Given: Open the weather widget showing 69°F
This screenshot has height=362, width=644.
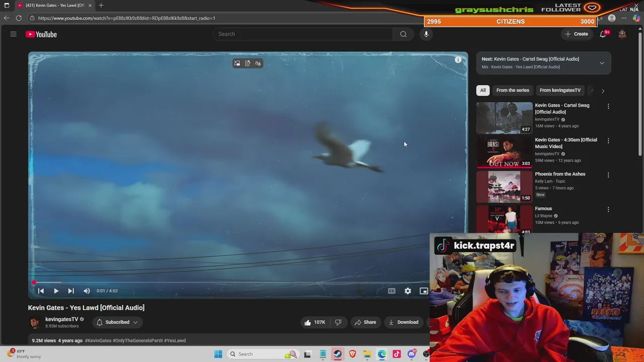Looking at the screenshot, I should tap(23, 354).
